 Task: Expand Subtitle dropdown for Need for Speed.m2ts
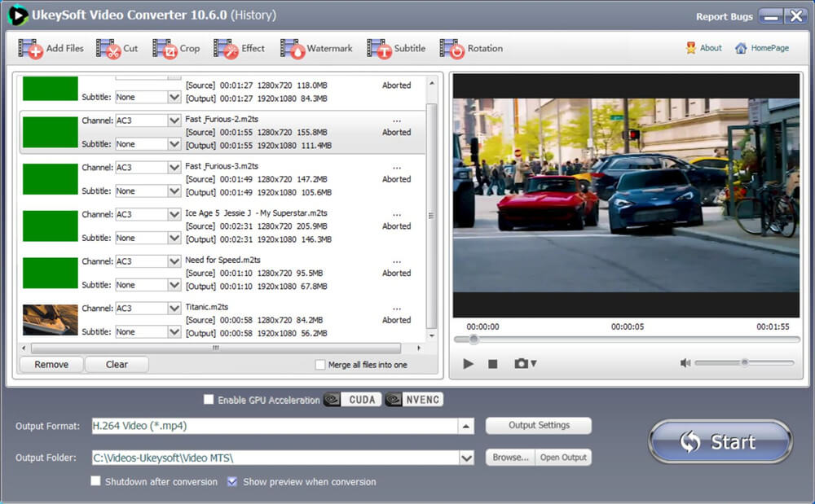tap(174, 285)
